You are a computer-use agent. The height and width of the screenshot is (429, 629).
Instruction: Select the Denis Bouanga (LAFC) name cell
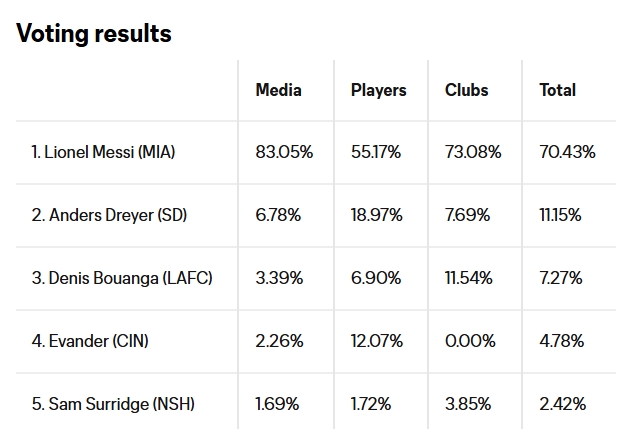point(122,278)
